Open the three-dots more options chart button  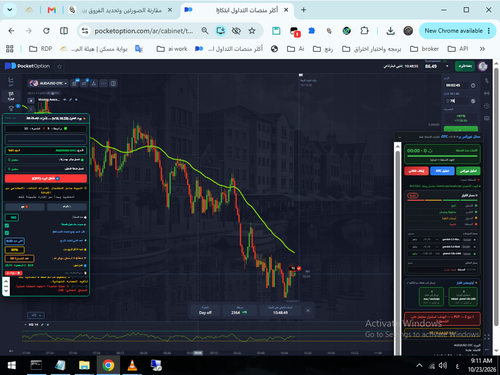[x=104, y=83]
